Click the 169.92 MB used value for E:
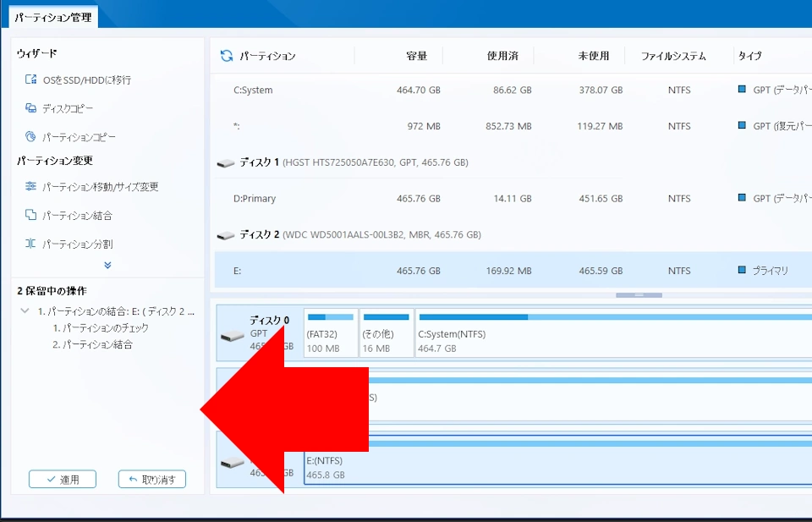Screen dimensions: 812x522 pos(508,271)
